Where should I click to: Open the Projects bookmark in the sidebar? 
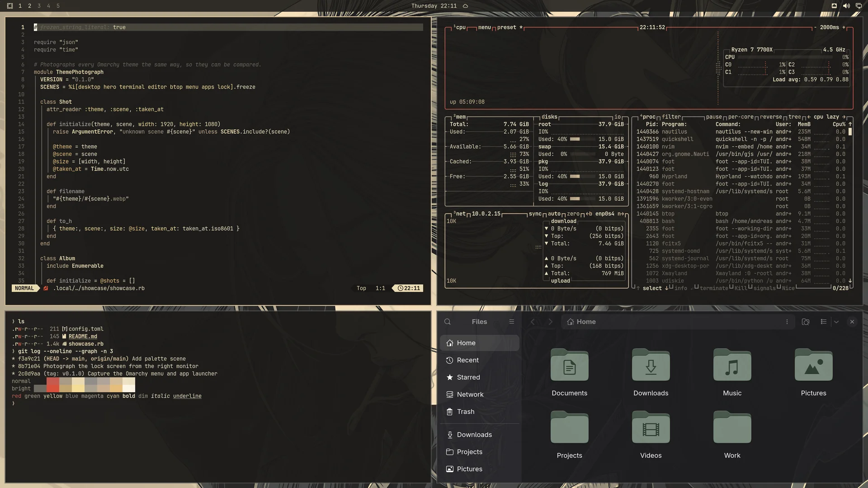click(479, 452)
